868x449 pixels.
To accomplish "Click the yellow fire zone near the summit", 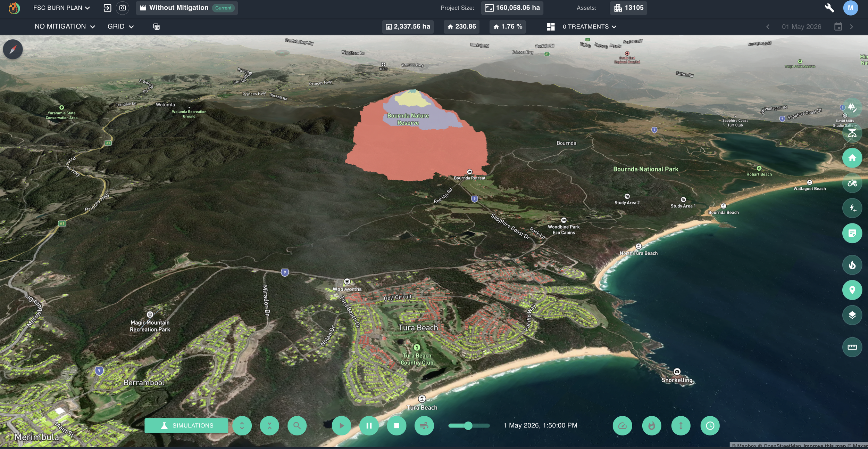I will (x=412, y=99).
